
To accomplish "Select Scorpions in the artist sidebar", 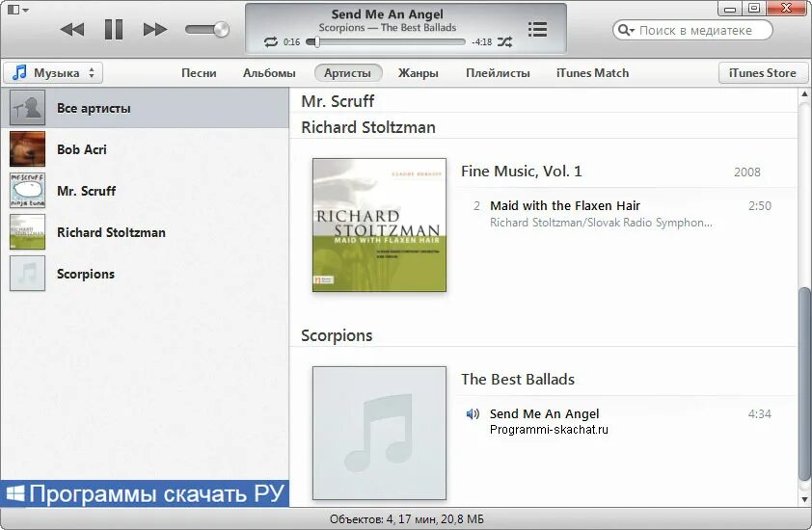I will [145, 274].
